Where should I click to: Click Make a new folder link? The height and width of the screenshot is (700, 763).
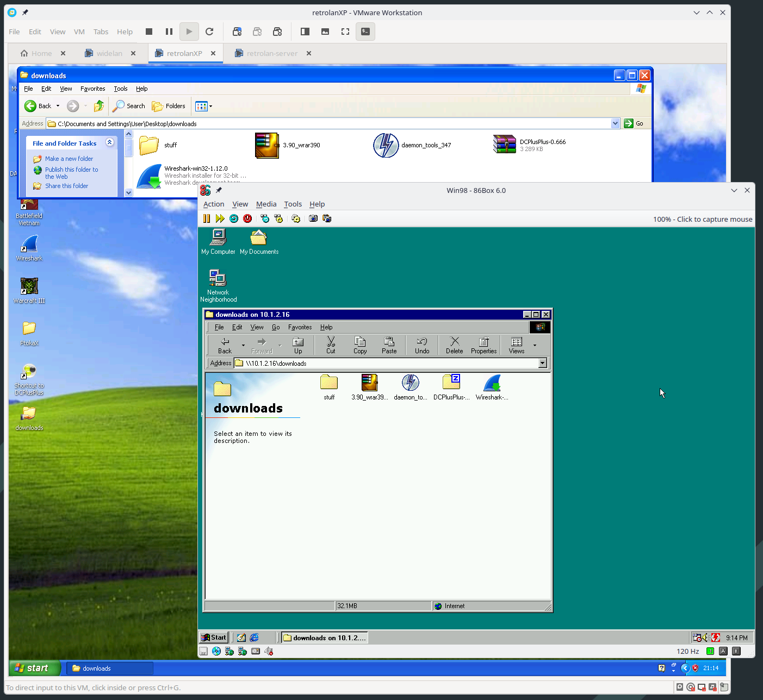click(x=69, y=159)
